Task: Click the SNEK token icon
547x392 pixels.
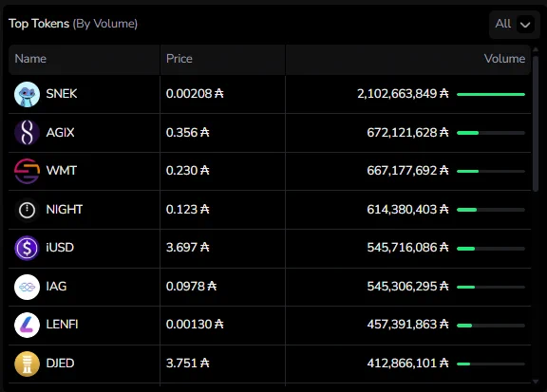Action: (27, 94)
